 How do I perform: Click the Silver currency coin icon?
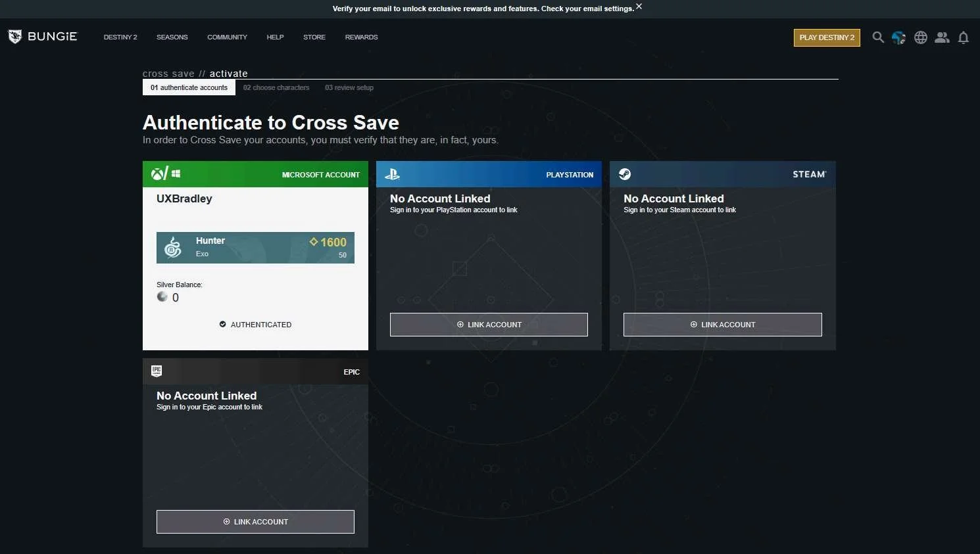click(x=162, y=297)
